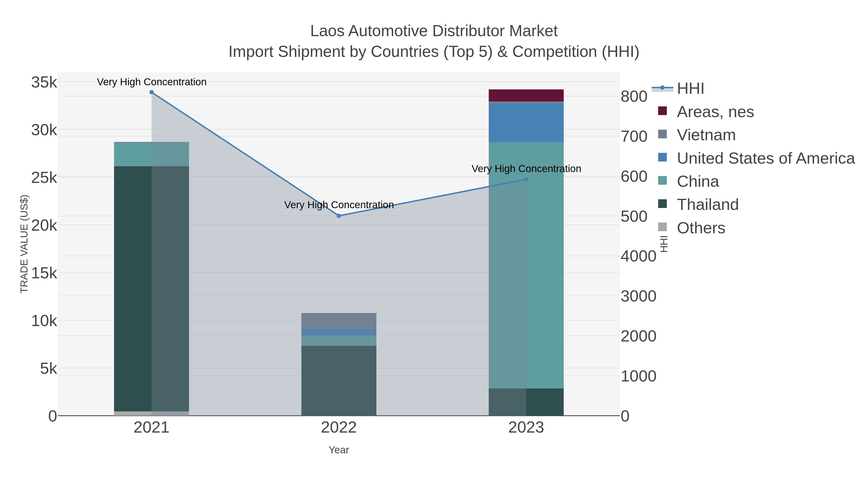The width and height of the screenshot is (868, 488).
Task: Click the Laos Automotive Distributor Market chart title
Action: (x=434, y=31)
